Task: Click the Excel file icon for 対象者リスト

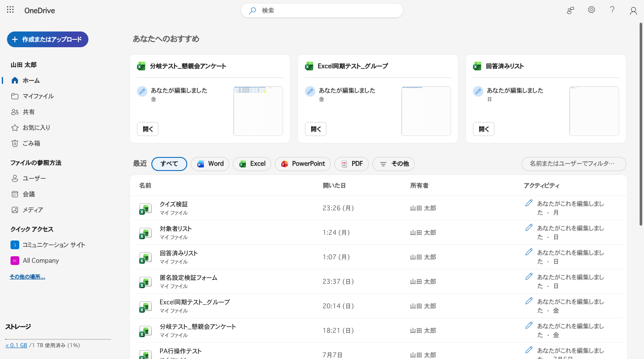Action: click(x=145, y=233)
